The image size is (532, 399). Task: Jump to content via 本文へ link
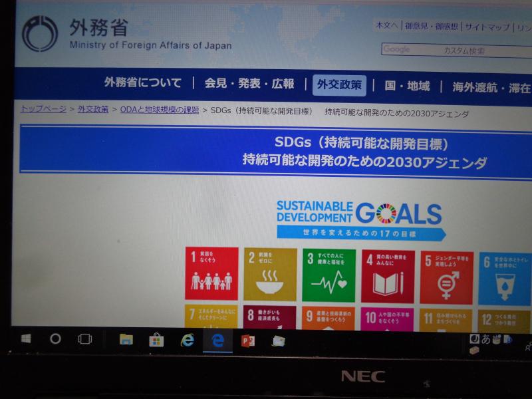tap(387, 25)
